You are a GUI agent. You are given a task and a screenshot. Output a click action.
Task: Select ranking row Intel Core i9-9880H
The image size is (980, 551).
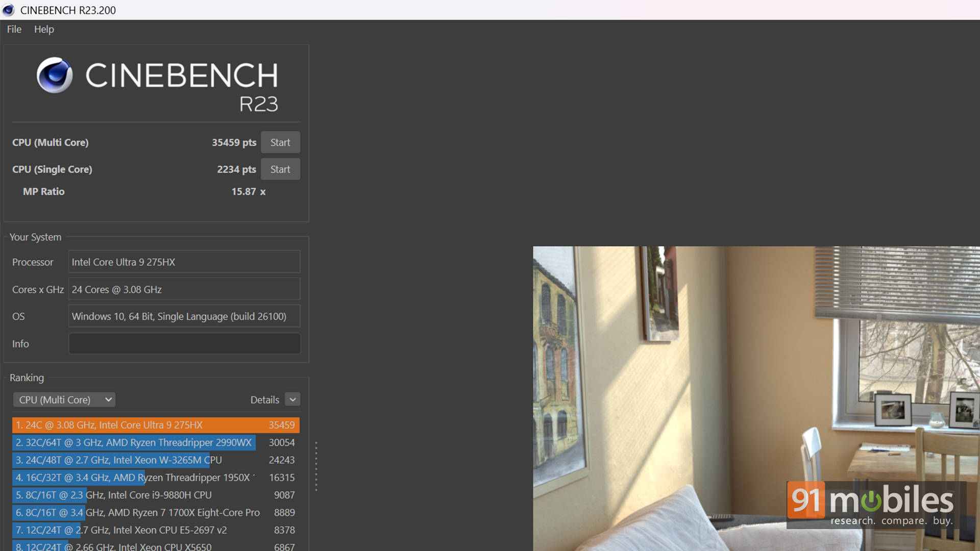click(x=156, y=495)
